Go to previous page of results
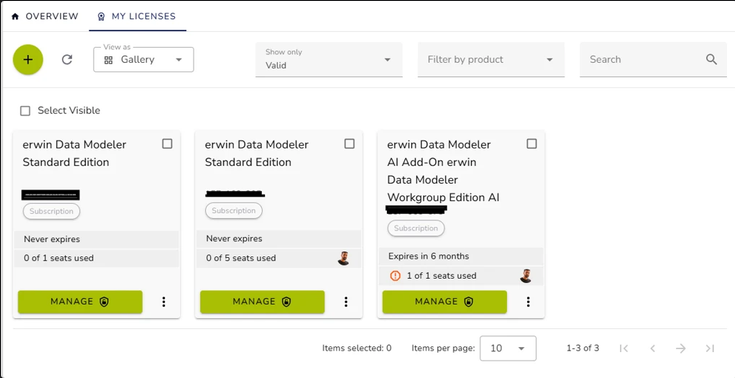The height and width of the screenshot is (378, 735). 652,348
